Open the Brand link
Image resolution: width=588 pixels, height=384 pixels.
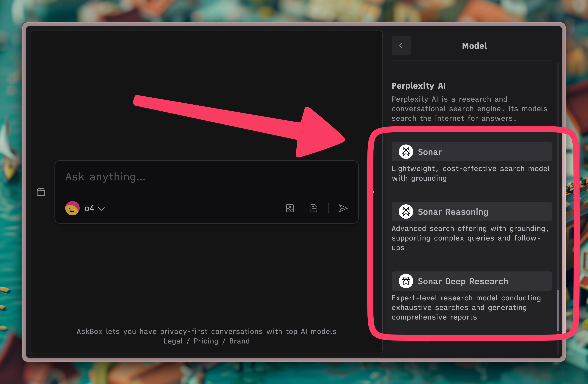coord(239,341)
